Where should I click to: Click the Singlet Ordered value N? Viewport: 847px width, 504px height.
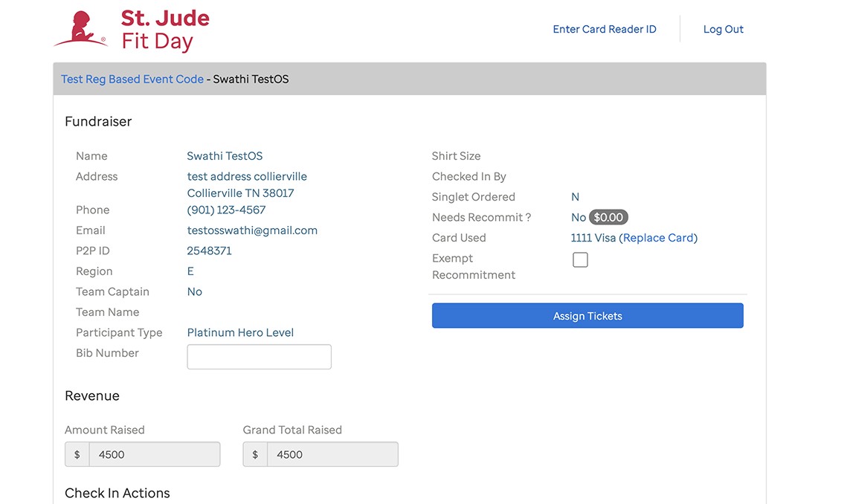click(x=575, y=197)
